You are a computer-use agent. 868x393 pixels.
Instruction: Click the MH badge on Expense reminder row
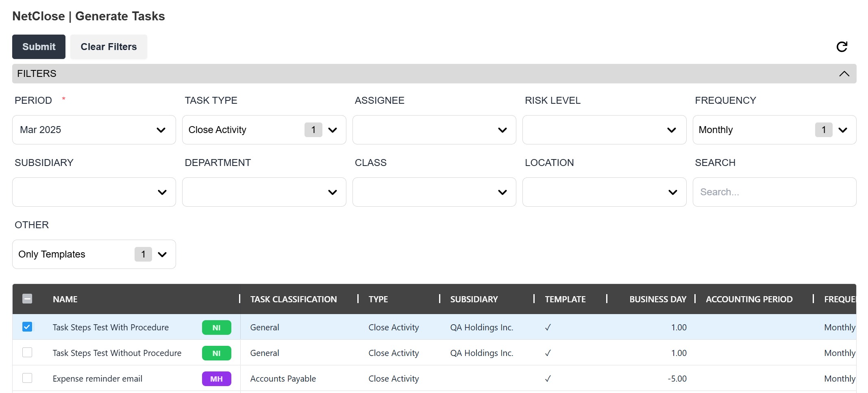click(x=216, y=379)
